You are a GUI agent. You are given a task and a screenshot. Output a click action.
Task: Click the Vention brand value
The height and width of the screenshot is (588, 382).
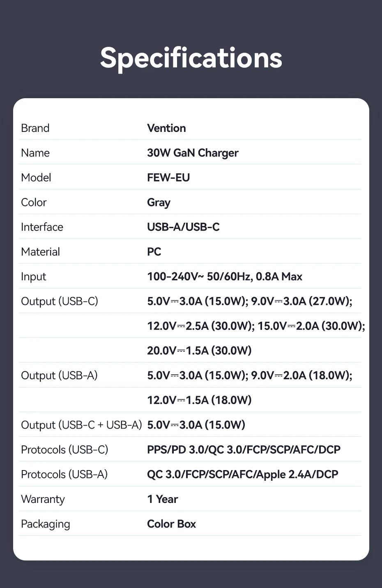coord(166,128)
